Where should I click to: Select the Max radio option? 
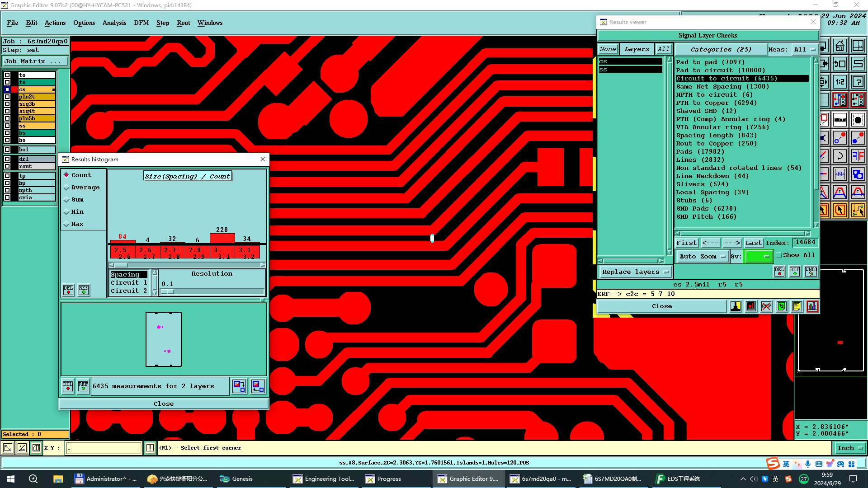tap(74, 224)
